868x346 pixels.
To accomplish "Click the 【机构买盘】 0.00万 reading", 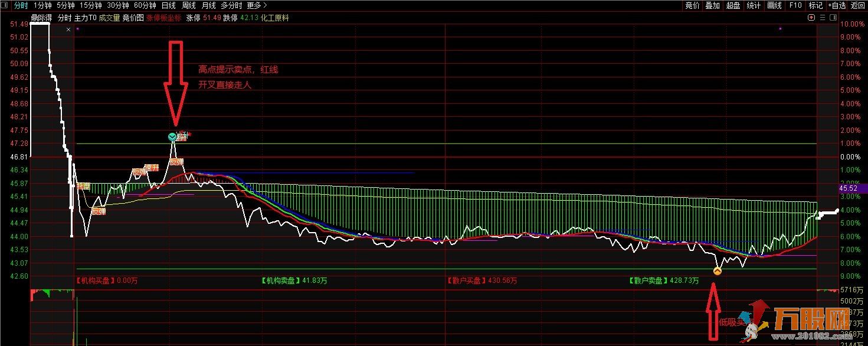I will [107, 281].
